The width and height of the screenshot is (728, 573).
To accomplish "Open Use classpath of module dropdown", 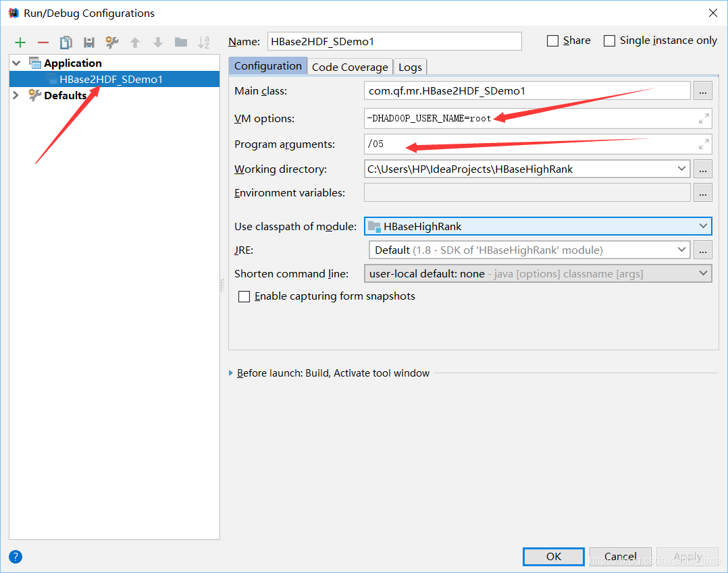I will pos(703,226).
